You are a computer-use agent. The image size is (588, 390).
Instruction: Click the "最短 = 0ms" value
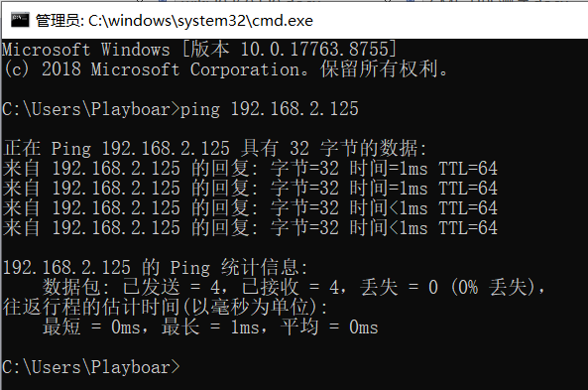(x=91, y=326)
